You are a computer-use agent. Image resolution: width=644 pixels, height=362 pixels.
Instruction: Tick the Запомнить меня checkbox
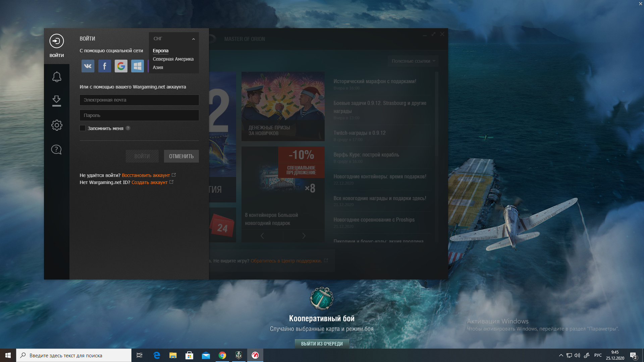tap(83, 128)
